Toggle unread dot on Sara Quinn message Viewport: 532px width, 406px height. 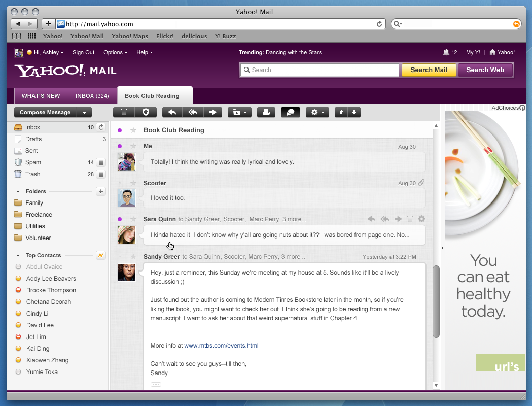point(120,219)
